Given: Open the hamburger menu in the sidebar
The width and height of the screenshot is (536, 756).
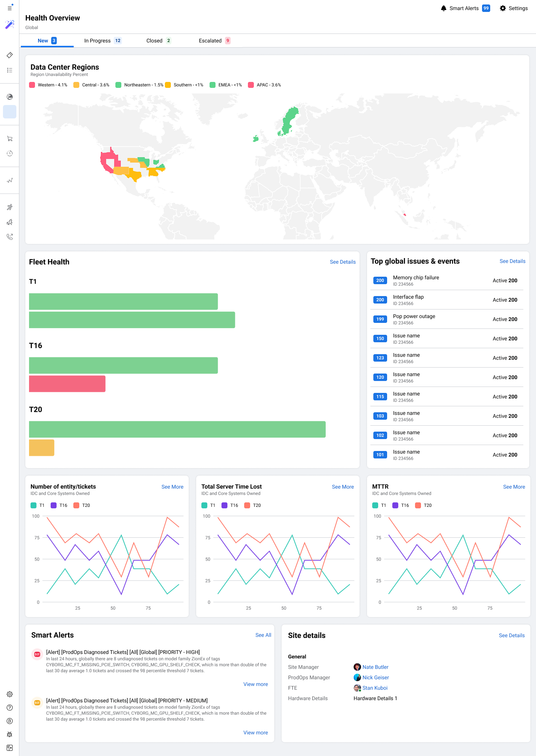Looking at the screenshot, I should 10,8.
